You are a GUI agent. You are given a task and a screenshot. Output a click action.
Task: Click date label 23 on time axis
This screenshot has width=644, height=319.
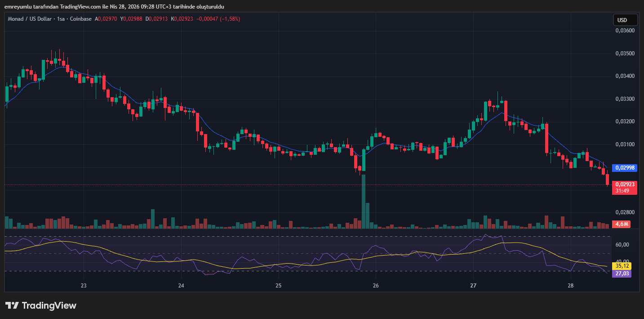[84, 286]
